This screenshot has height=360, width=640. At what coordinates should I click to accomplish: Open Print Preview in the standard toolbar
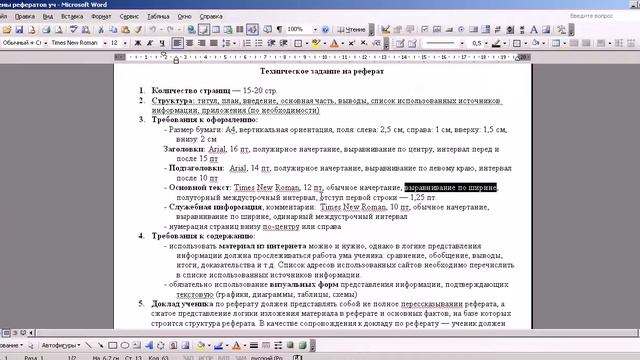59,30
